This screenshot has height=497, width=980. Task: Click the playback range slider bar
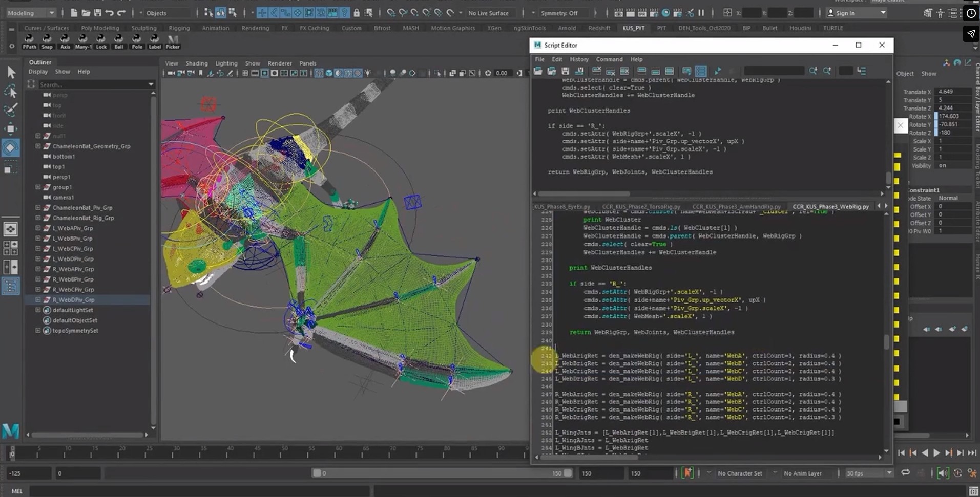[x=442, y=473]
